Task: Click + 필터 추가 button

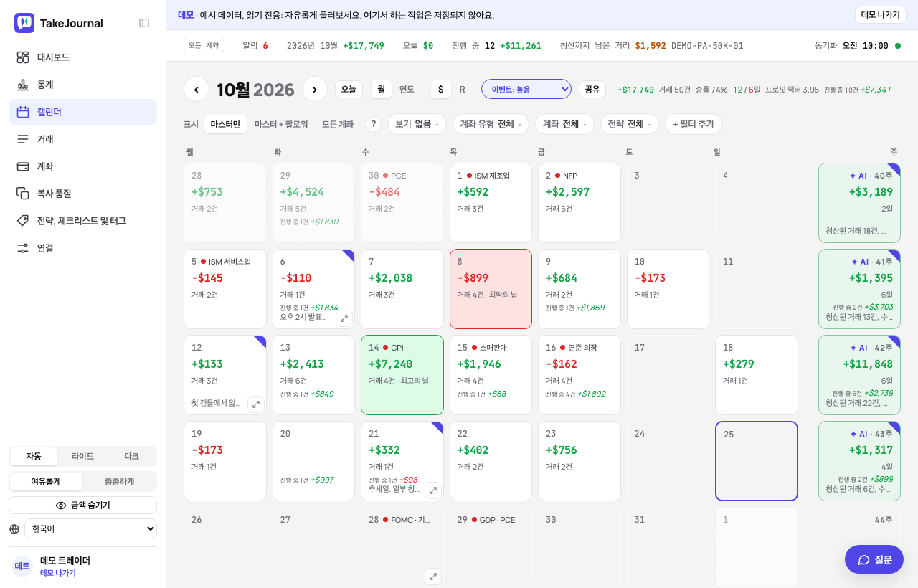Action: coord(694,124)
